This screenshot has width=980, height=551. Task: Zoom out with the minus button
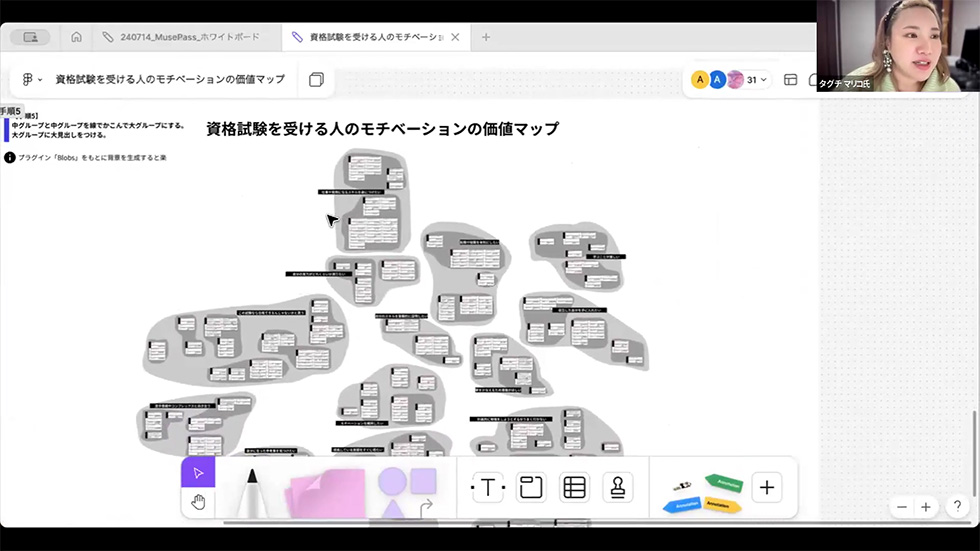point(902,507)
